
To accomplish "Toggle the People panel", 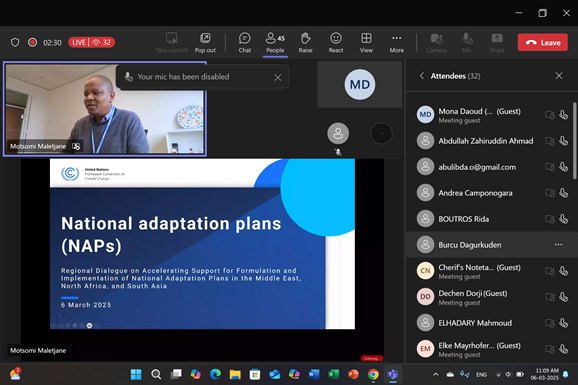I will pos(275,43).
